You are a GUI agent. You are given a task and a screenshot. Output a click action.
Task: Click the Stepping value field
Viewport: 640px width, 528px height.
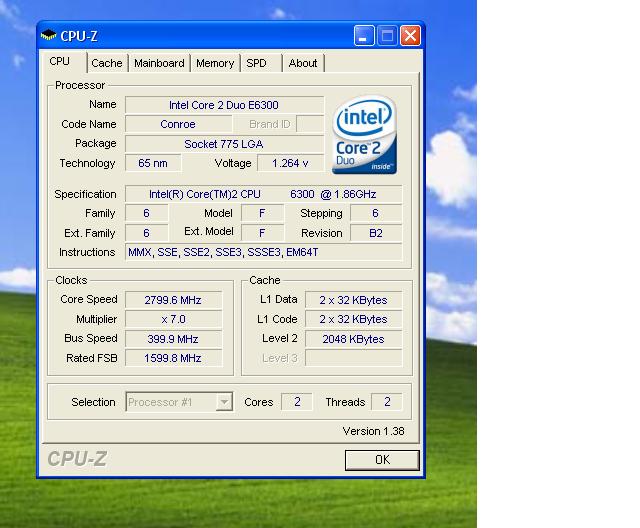coord(376,213)
